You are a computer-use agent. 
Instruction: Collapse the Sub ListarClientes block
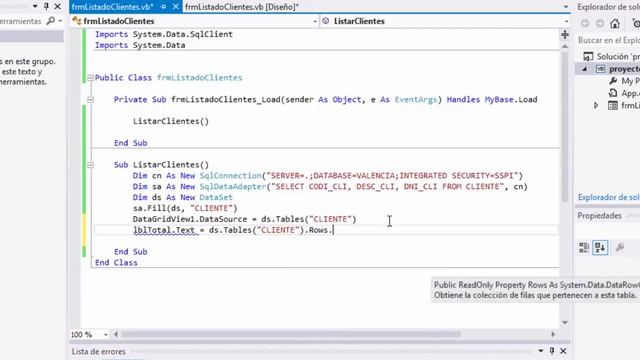(90, 165)
